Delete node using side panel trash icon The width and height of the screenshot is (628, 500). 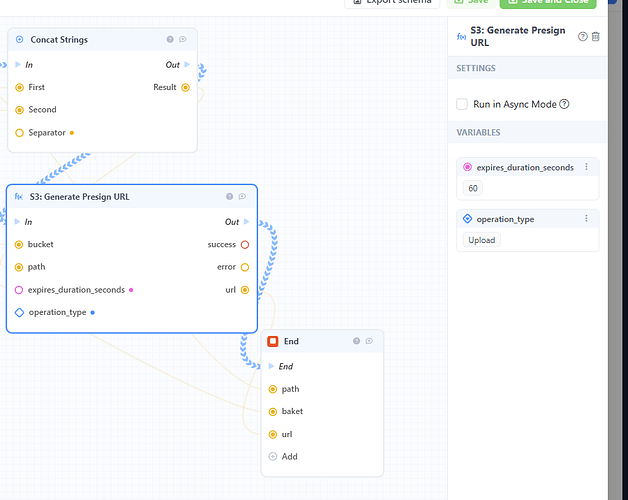click(596, 36)
